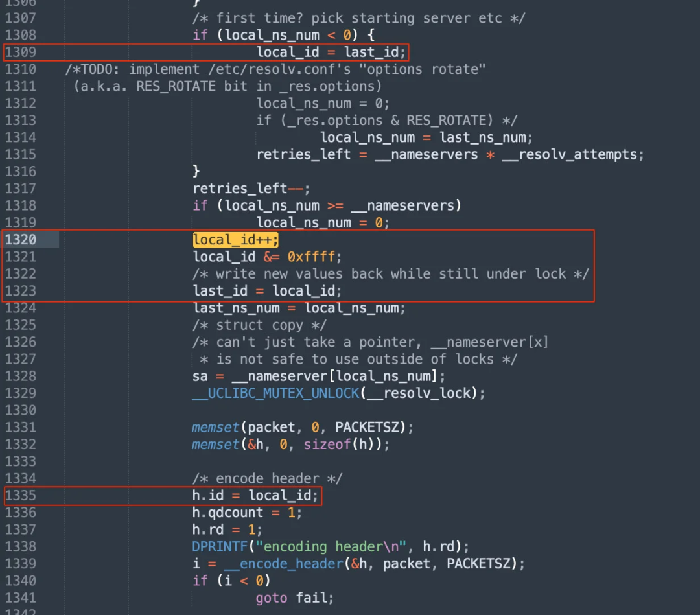Click line number 1329 in the gutter
Viewport: 700px width, 615px height.
pos(20,393)
